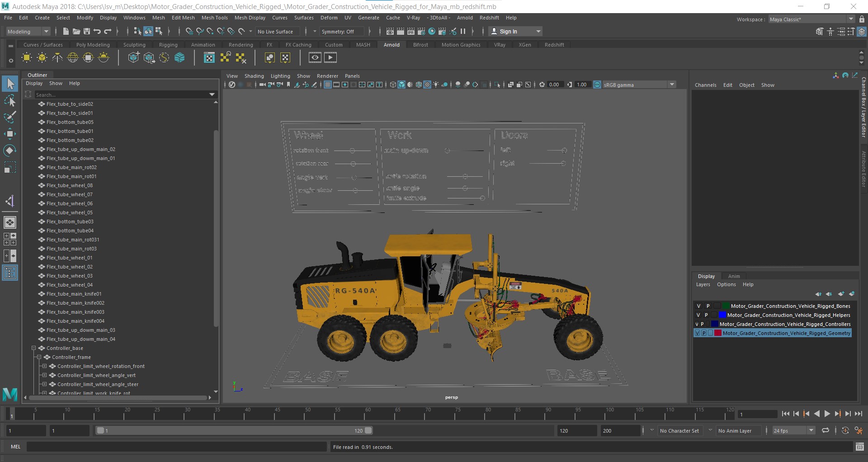Toggle visibility V of Rigged_Bones layer
Image resolution: width=868 pixels, height=462 pixels.
click(698, 306)
